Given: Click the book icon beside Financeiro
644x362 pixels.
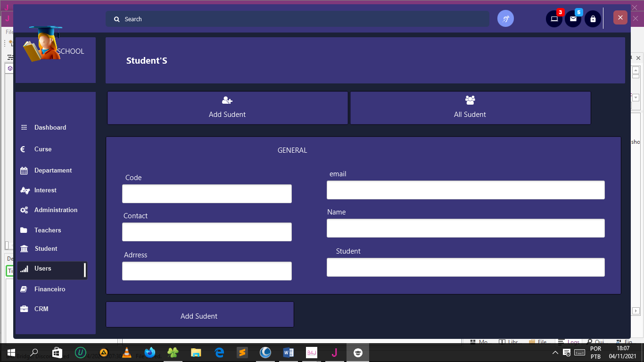Looking at the screenshot, I should pyautogui.click(x=24, y=289).
